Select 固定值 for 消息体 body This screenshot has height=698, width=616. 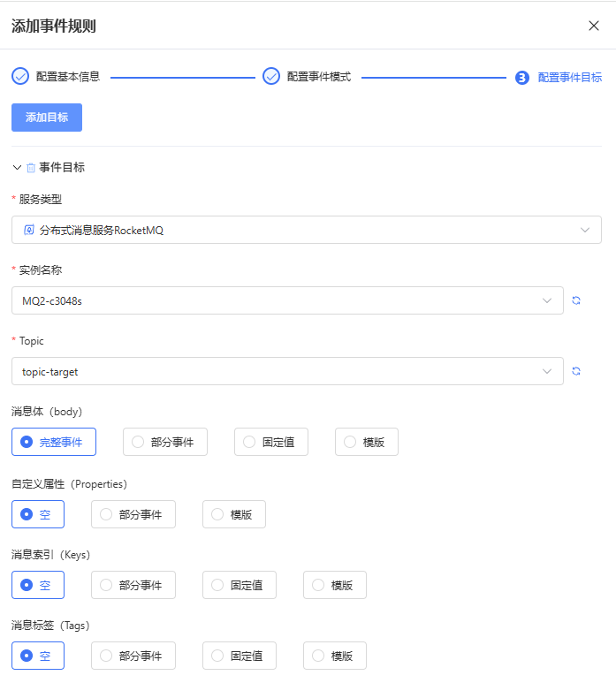click(x=271, y=442)
